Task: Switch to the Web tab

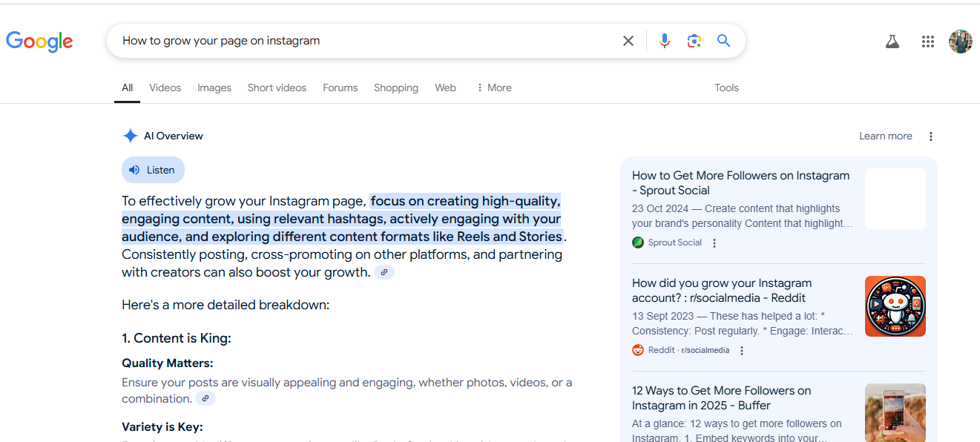Action: click(445, 88)
